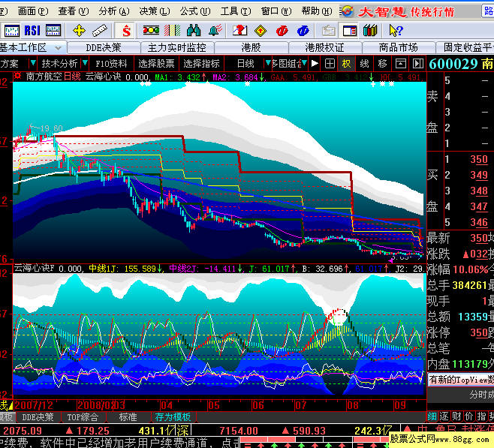The width and height of the screenshot is (494, 448).
Task: Open the 决策(L) menu
Action: click(155, 11)
